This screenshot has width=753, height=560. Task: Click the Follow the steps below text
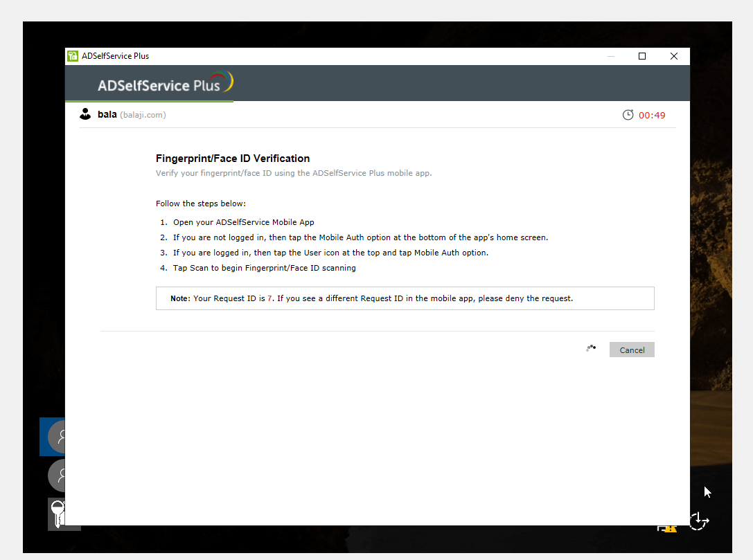point(201,204)
